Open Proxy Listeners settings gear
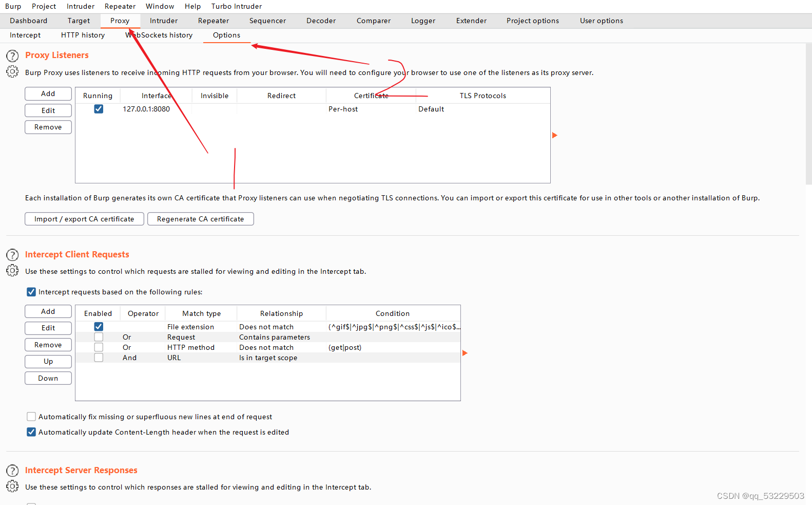This screenshot has width=812, height=505. pos(12,72)
